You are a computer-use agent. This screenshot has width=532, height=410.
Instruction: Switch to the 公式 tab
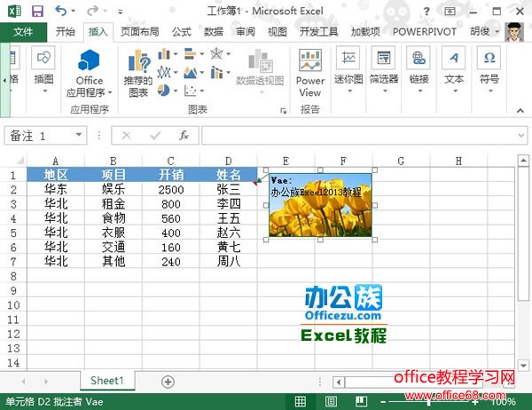(x=181, y=32)
